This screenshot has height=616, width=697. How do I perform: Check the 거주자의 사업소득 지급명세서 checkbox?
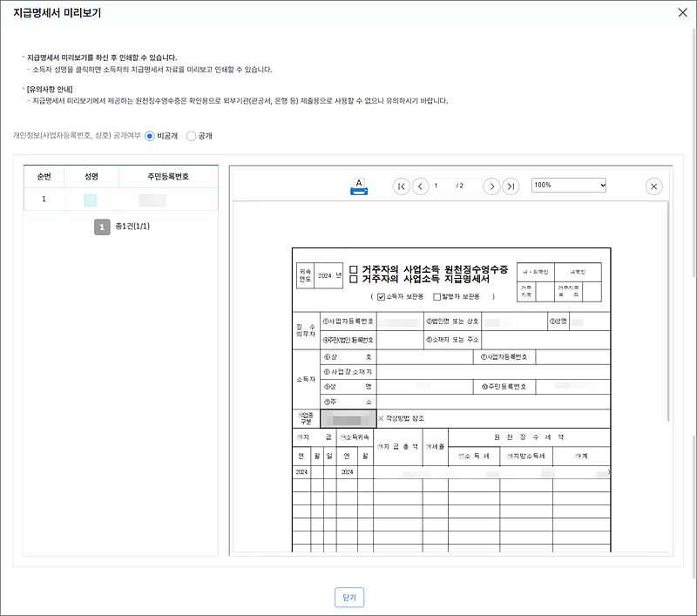pos(352,280)
